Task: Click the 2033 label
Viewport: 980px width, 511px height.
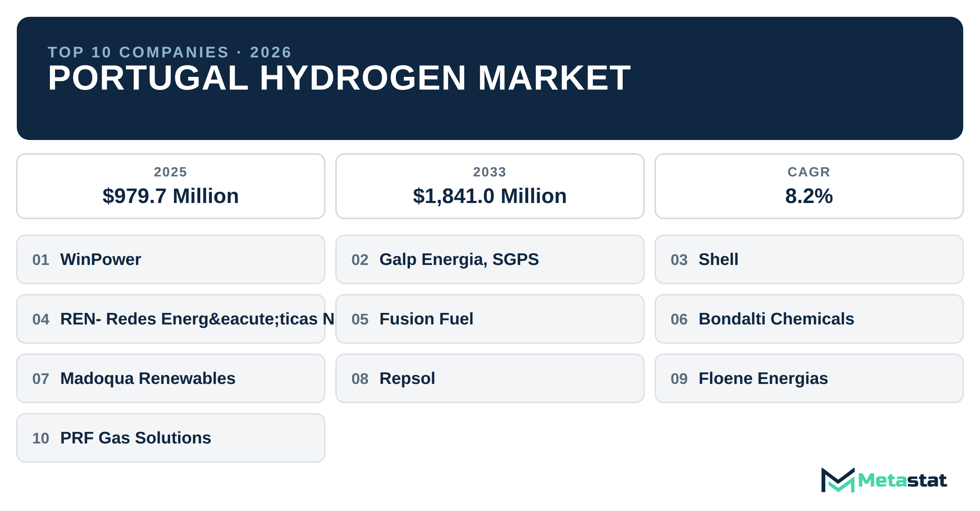Action: coord(490,172)
